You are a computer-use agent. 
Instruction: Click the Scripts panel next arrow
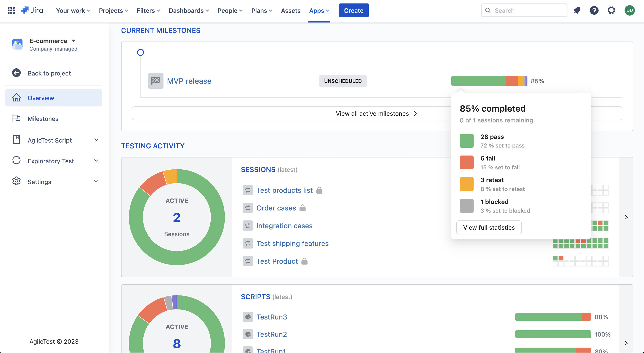pyautogui.click(x=626, y=343)
